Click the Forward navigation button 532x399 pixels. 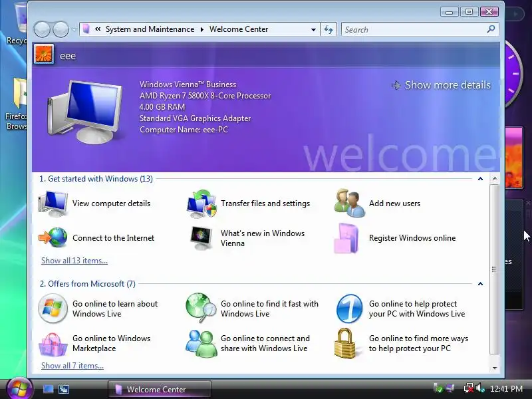click(61, 29)
